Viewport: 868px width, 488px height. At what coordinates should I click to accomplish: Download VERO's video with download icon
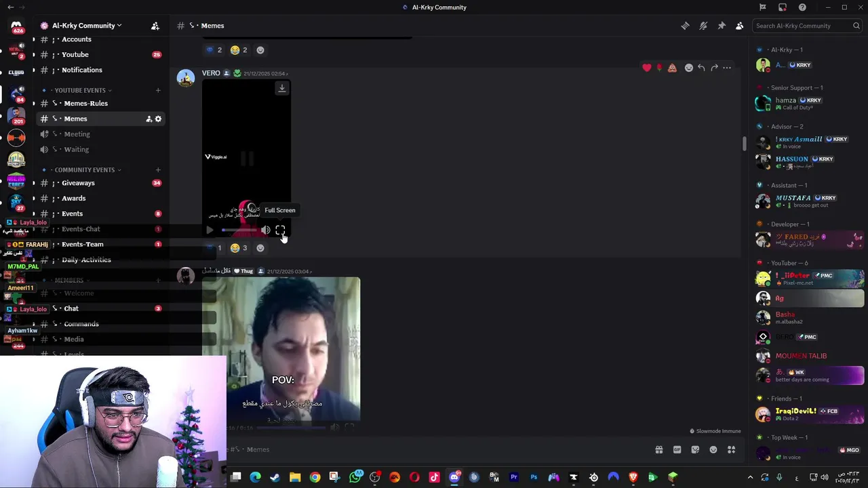pos(281,87)
